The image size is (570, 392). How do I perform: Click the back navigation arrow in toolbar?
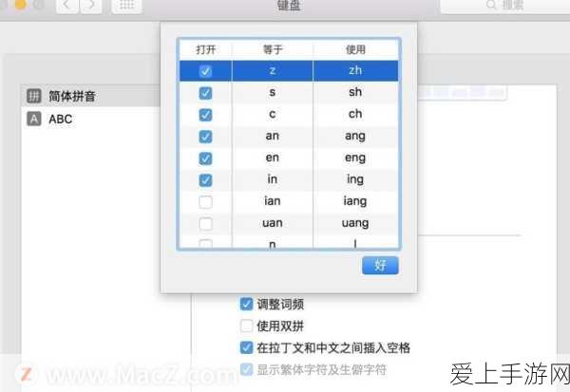[66, 6]
